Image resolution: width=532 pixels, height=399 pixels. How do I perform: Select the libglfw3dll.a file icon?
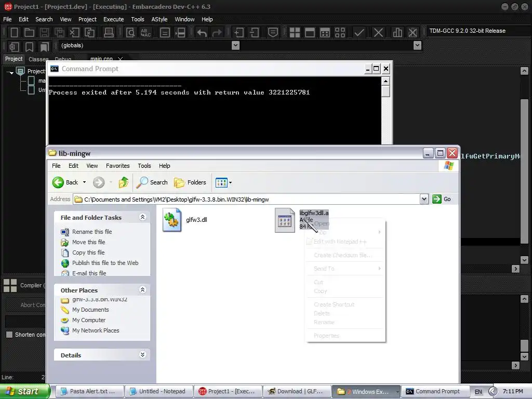[285, 220]
